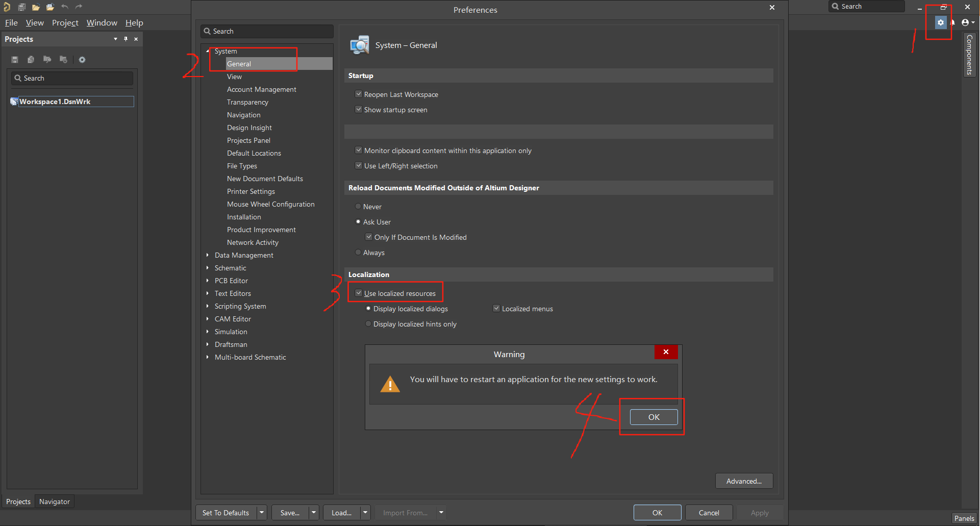Open the Panels button at bottom right
980x526 pixels.
coord(964,518)
